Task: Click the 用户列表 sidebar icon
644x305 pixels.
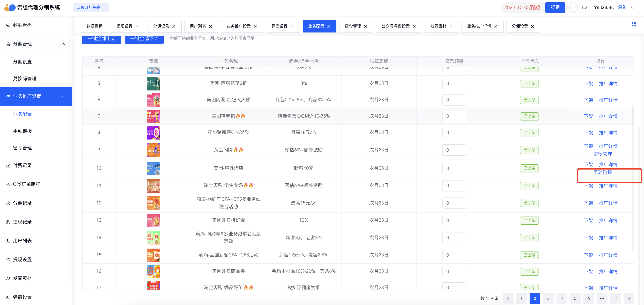Action: pos(8,241)
